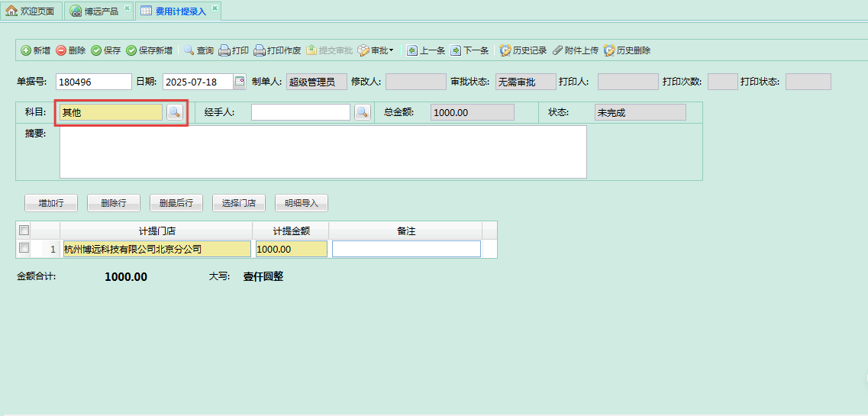Click the 提交审批 (submit approval) button
Screen dimensions: 868x416
329,50
